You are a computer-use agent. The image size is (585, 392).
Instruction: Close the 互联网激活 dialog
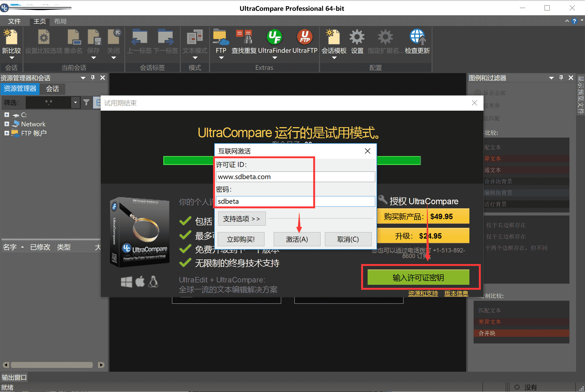coord(367,151)
